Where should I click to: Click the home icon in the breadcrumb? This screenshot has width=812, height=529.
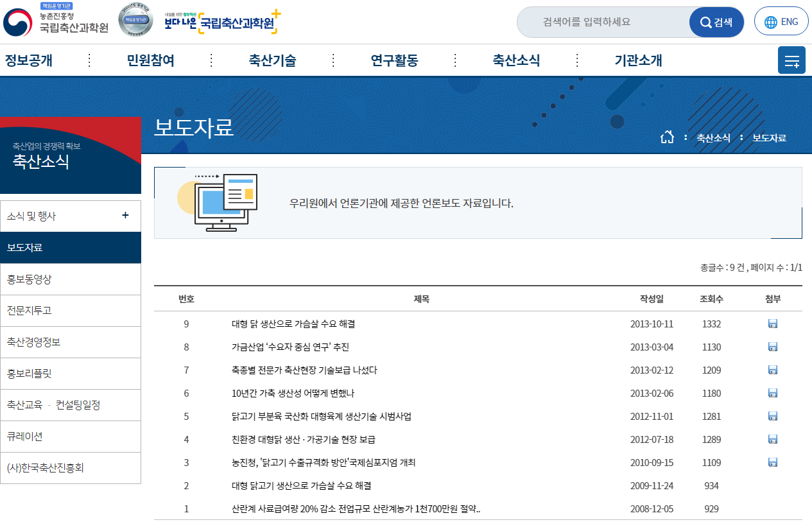click(667, 135)
